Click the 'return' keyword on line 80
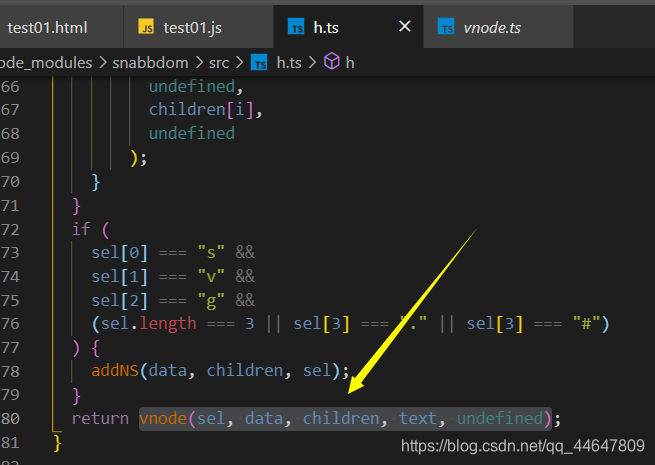The width and height of the screenshot is (655, 465). point(100,418)
